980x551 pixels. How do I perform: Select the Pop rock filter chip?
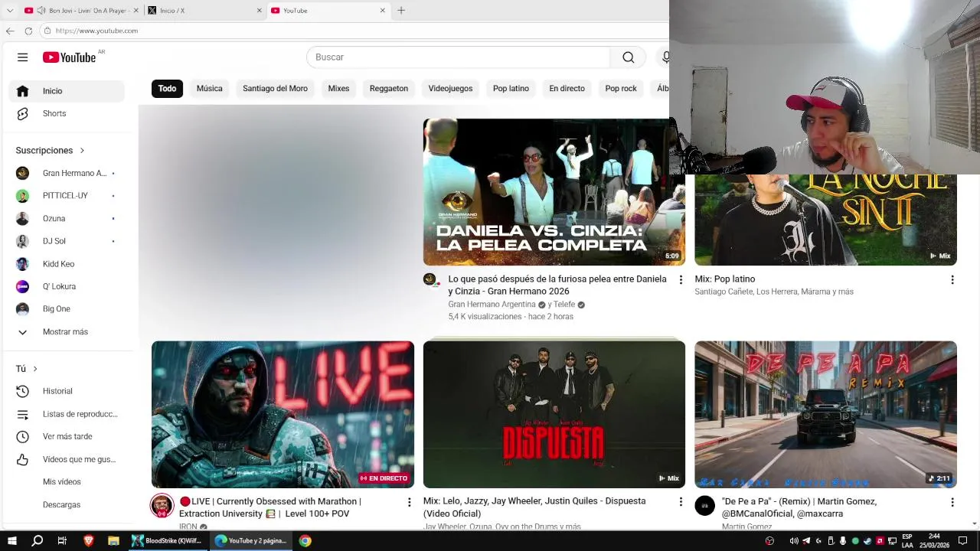pyautogui.click(x=621, y=89)
